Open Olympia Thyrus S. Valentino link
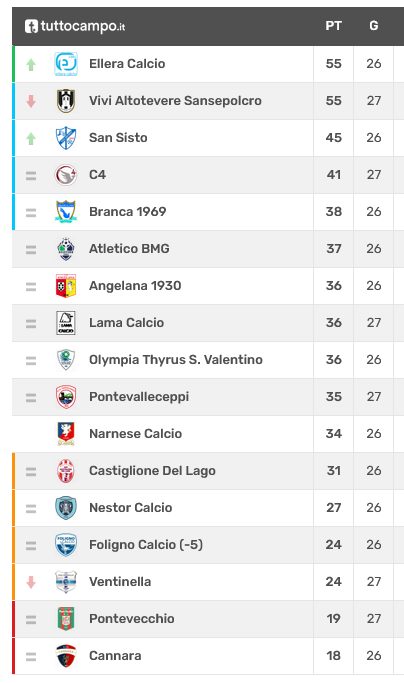This screenshot has height=683, width=404. (176, 360)
